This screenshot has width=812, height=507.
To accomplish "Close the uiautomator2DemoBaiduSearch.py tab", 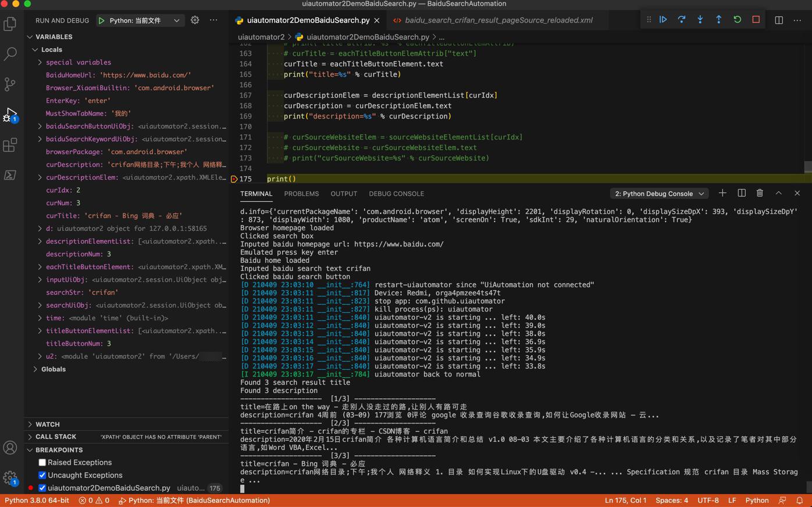I will (377, 20).
